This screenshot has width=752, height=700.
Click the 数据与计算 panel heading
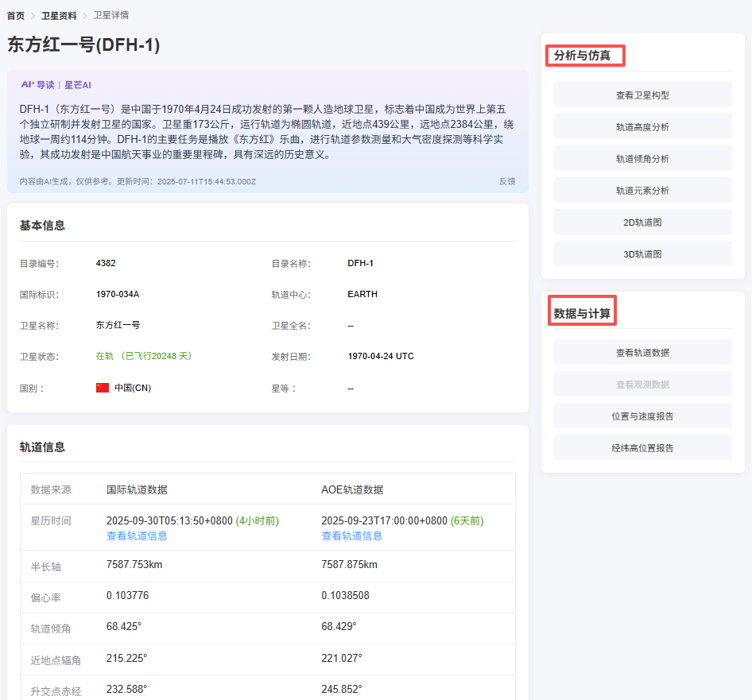click(x=583, y=314)
